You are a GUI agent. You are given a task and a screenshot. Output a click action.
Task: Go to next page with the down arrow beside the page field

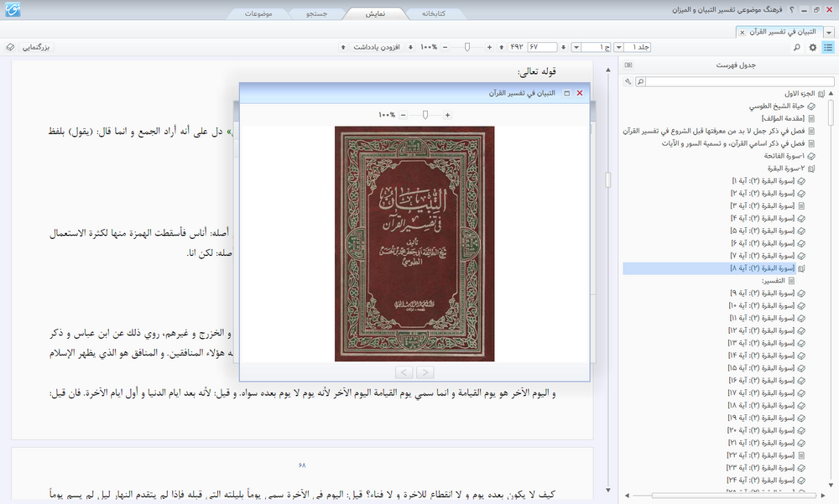tap(563, 47)
